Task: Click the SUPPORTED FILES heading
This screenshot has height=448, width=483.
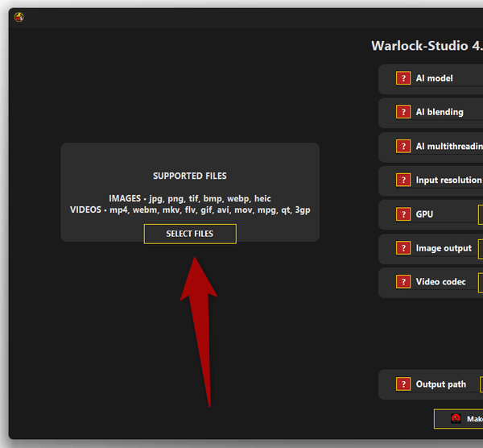Action: tap(190, 176)
